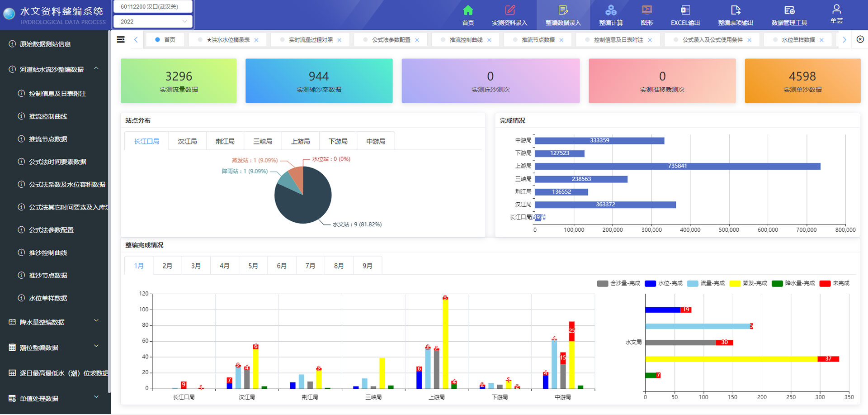Open the EXCEL输出 icon

tap(685, 10)
